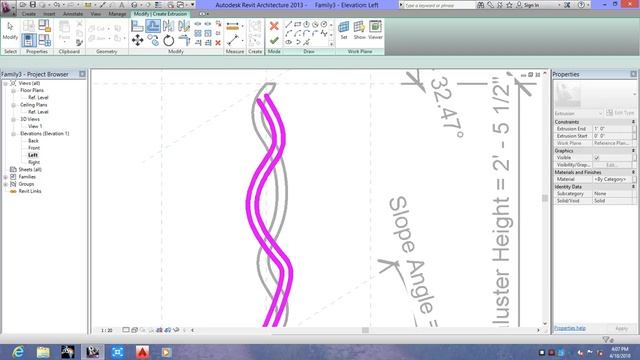Image resolution: width=640 pixels, height=360 pixels.
Task: Click the Apply button in Properties
Action: click(x=621, y=328)
